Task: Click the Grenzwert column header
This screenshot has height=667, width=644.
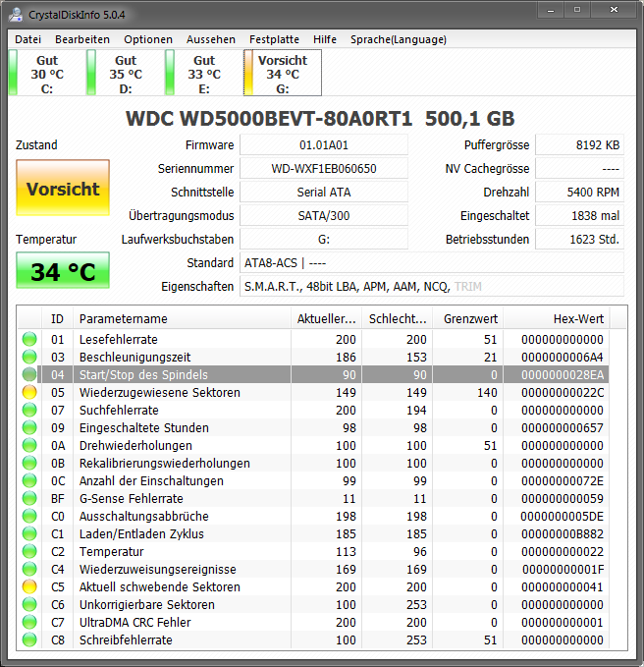Action: (468, 318)
